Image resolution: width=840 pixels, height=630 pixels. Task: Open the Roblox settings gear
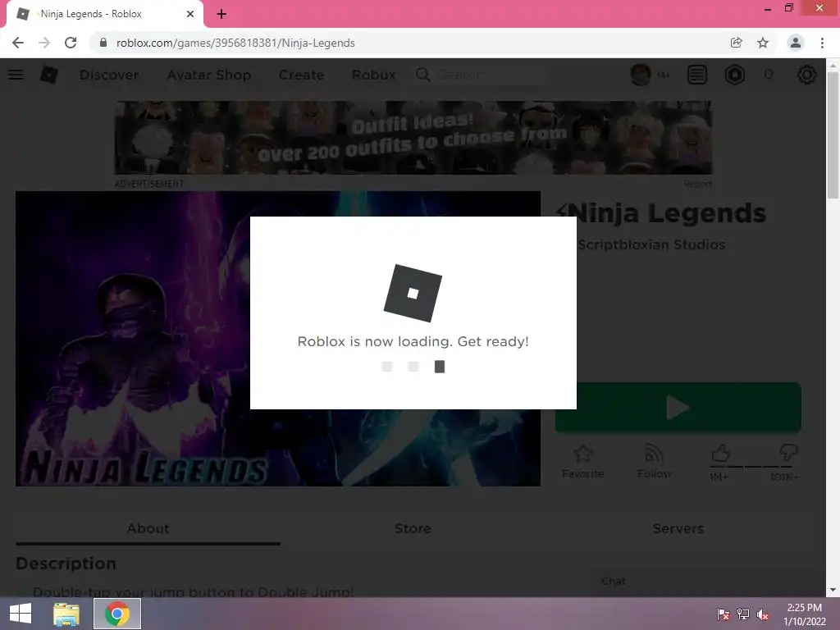tap(807, 75)
